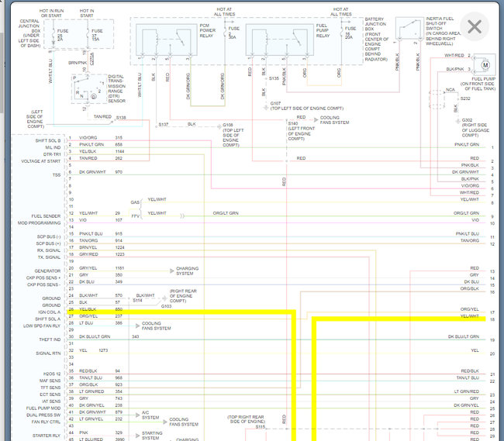Click the TFT SENS label
The height and width of the screenshot is (441, 504).
[50, 388]
